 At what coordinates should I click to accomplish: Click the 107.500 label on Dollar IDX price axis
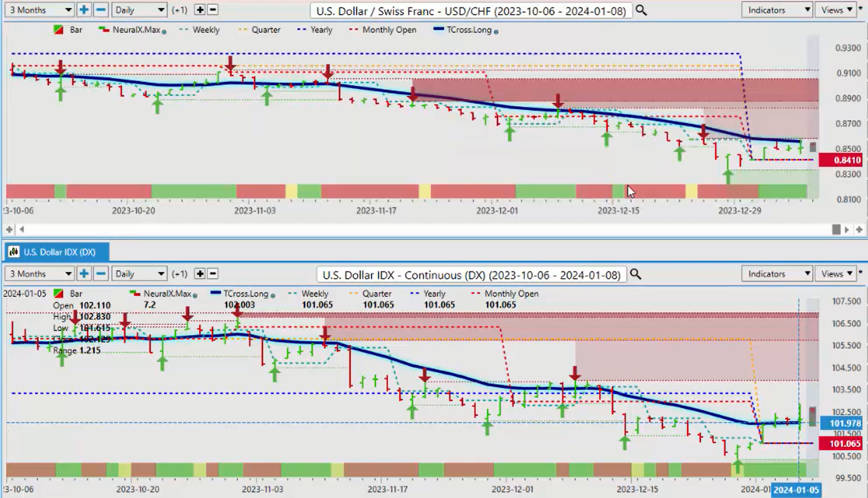point(846,301)
